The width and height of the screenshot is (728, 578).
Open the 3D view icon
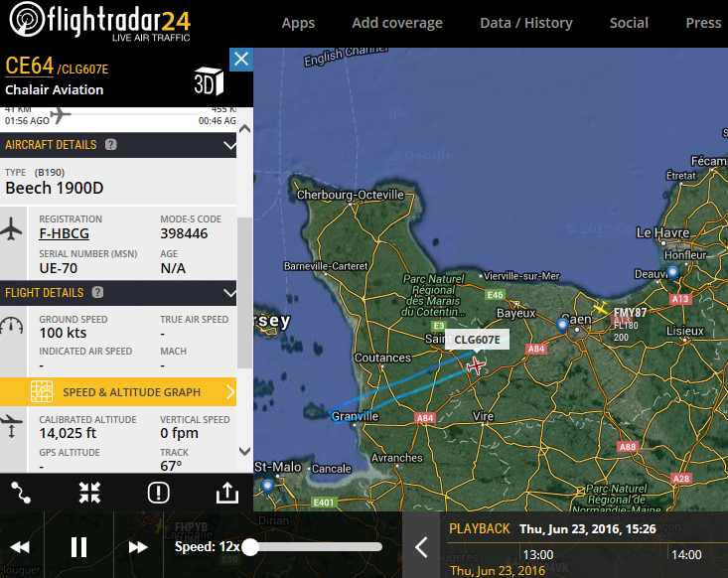pos(209,82)
